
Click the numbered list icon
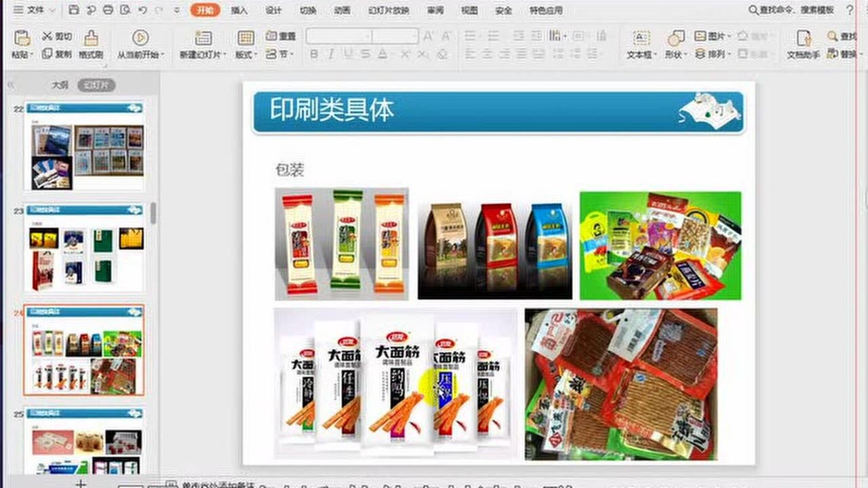[x=494, y=36]
